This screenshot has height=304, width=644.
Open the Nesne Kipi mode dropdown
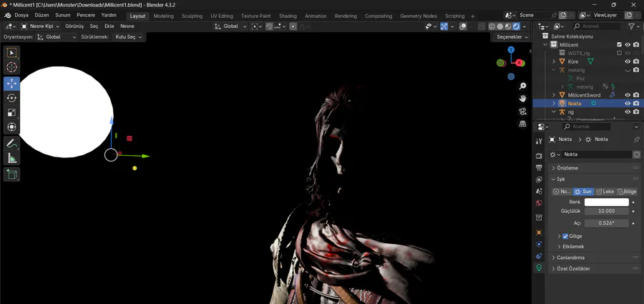[x=40, y=26]
